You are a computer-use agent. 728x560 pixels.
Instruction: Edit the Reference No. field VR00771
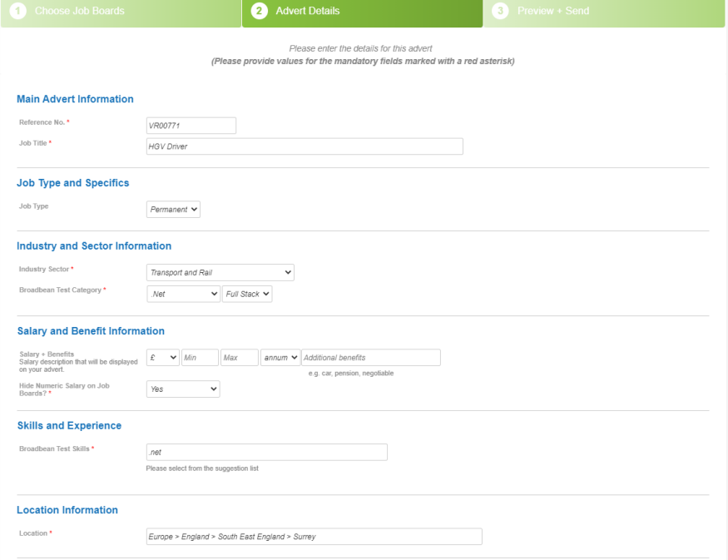click(191, 126)
